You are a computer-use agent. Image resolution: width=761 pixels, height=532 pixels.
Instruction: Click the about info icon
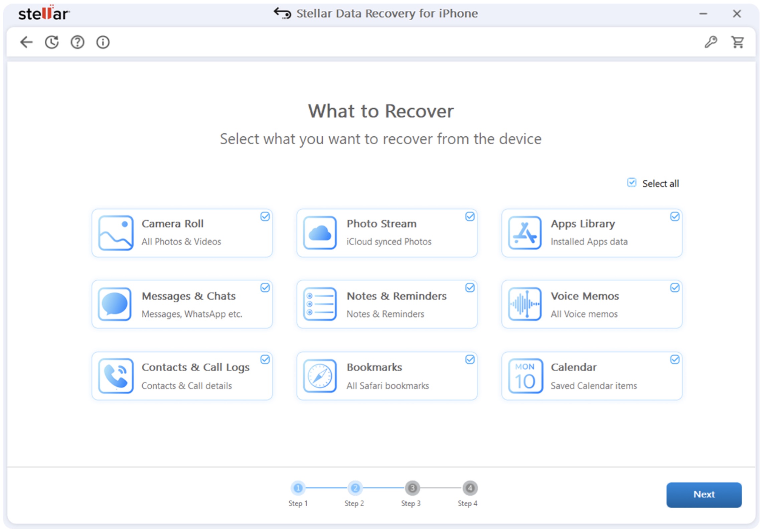pos(103,42)
